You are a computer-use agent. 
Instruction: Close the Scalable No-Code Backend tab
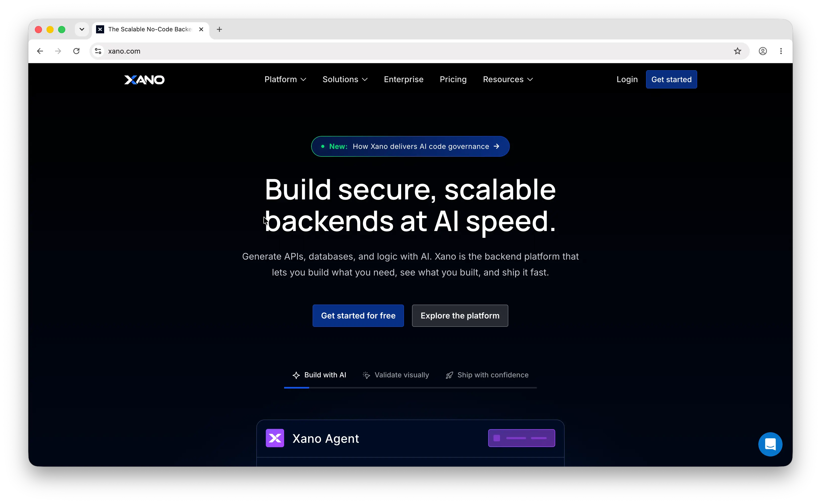click(201, 29)
